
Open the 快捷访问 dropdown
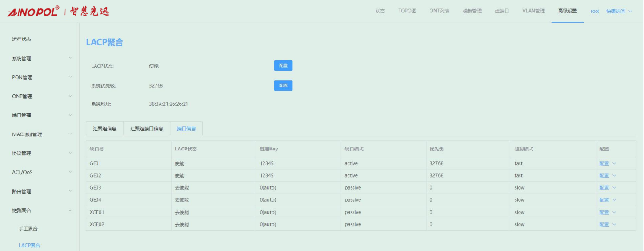point(619,11)
